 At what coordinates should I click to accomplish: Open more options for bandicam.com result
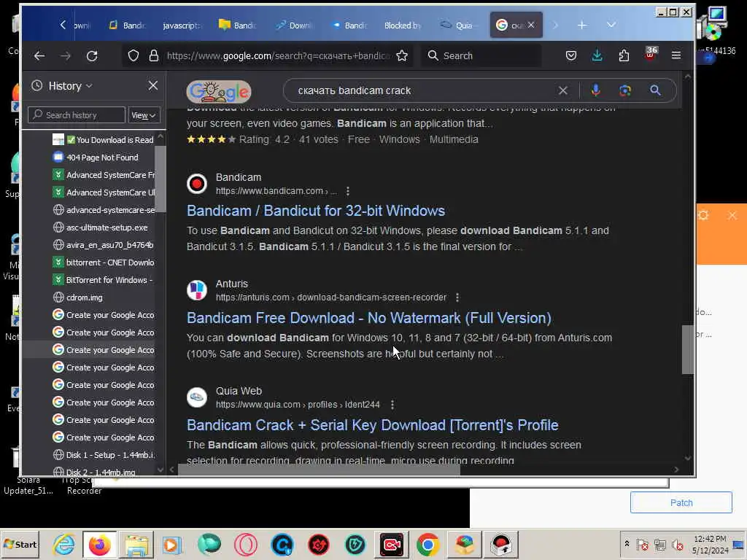coord(348,191)
